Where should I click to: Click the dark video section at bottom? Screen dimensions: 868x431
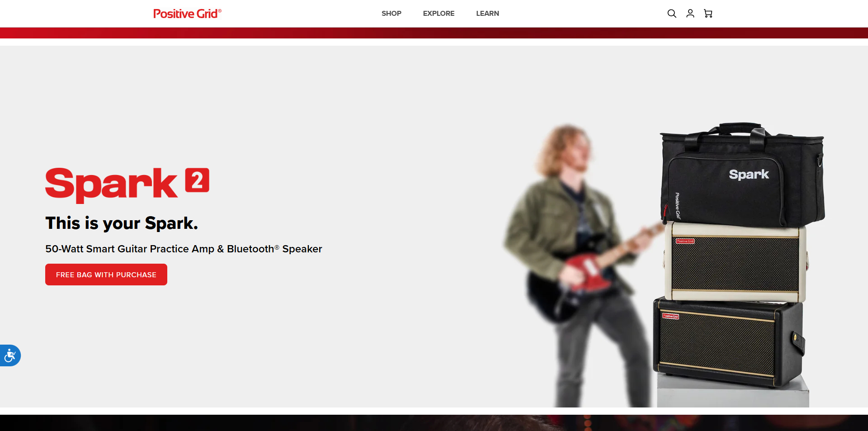point(434,423)
